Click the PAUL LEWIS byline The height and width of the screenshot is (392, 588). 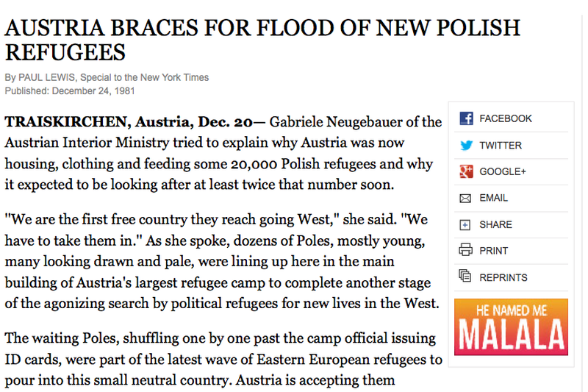[x=46, y=77]
